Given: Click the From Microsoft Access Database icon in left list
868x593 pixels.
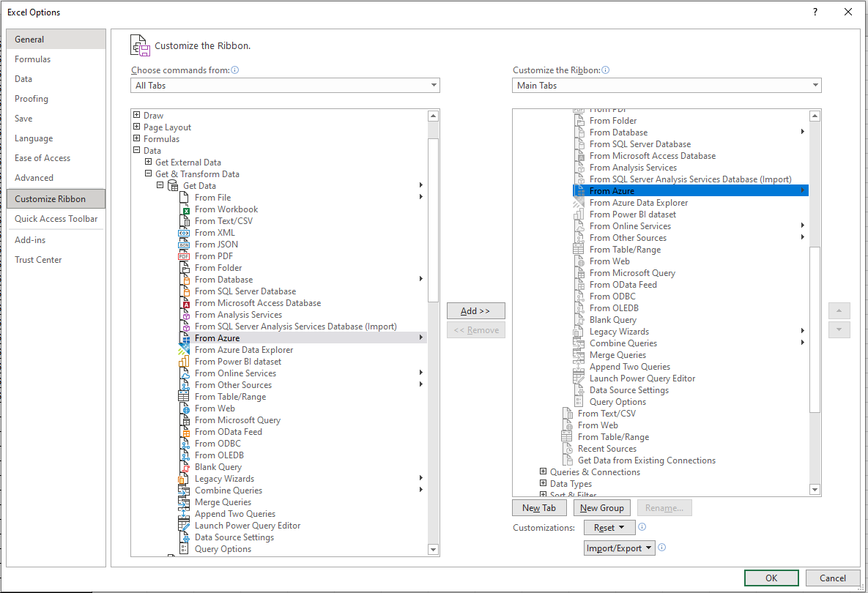Looking at the screenshot, I should (185, 303).
